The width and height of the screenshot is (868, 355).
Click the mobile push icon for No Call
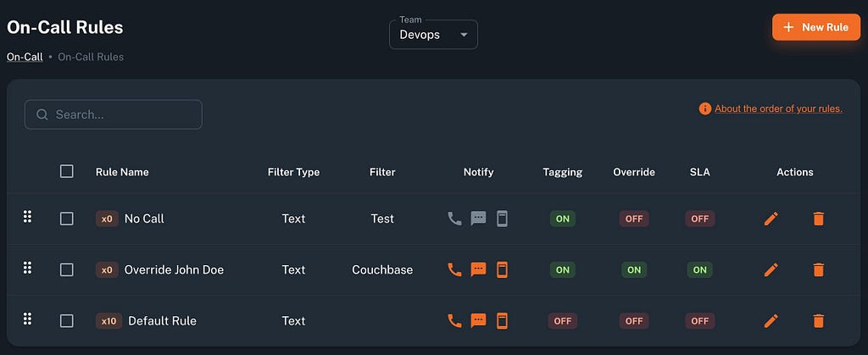(502, 219)
